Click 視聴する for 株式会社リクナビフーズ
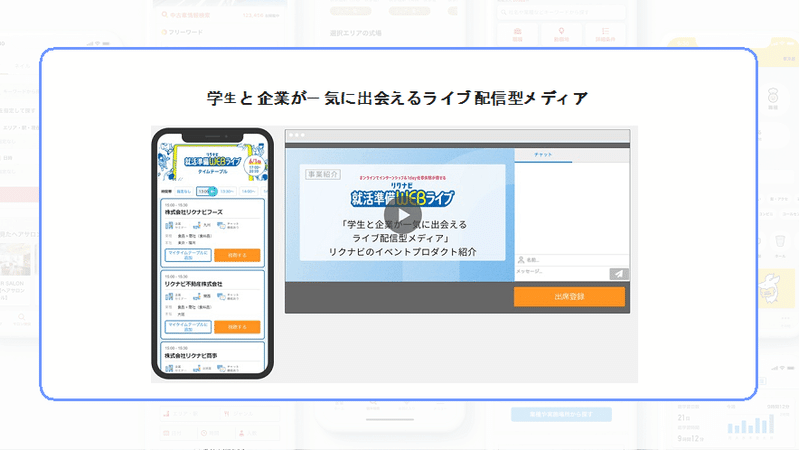 (237, 255)
